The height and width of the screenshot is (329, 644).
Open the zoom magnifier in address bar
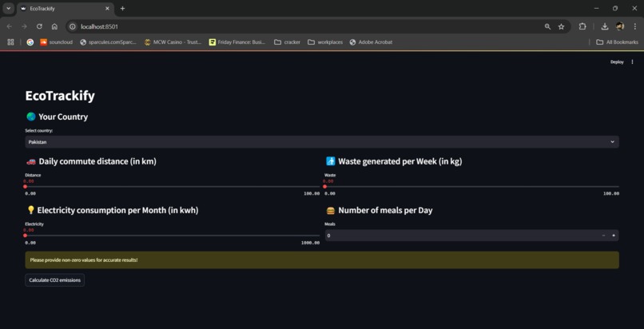click(x=547, y=26)
